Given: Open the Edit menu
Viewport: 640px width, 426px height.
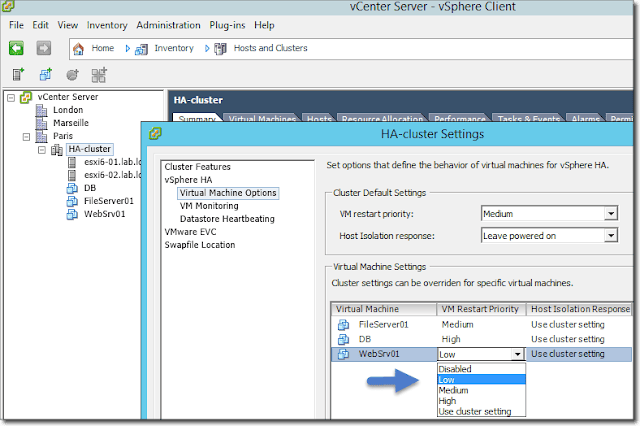Looking at the screenshot, I should coord(40,25).
